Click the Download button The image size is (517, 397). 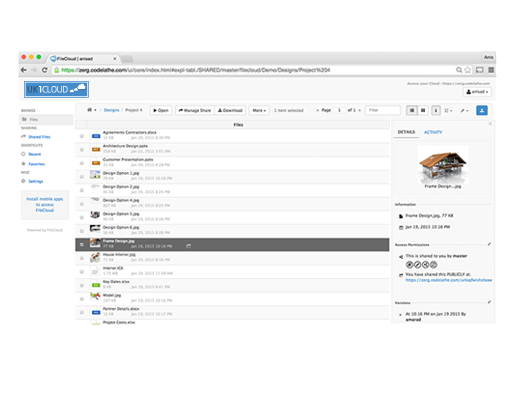pyautogui.click(x=230, y=110)
